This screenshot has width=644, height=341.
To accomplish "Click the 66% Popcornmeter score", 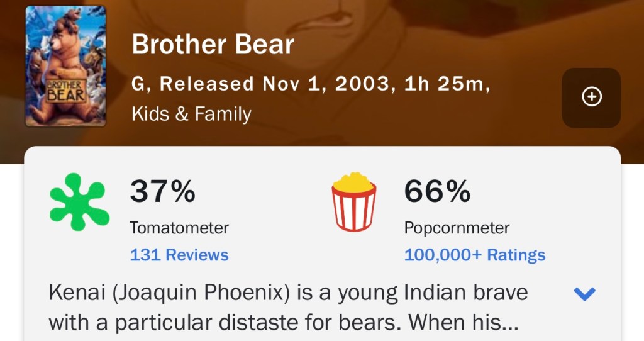I will tap(437, 191).
